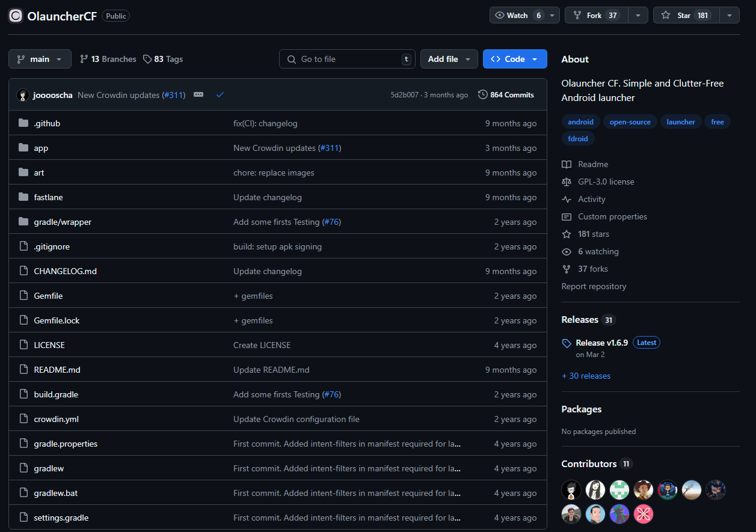Select the open-source topic tag
This screenshot has height=532, width=756.
pos(630,122)
